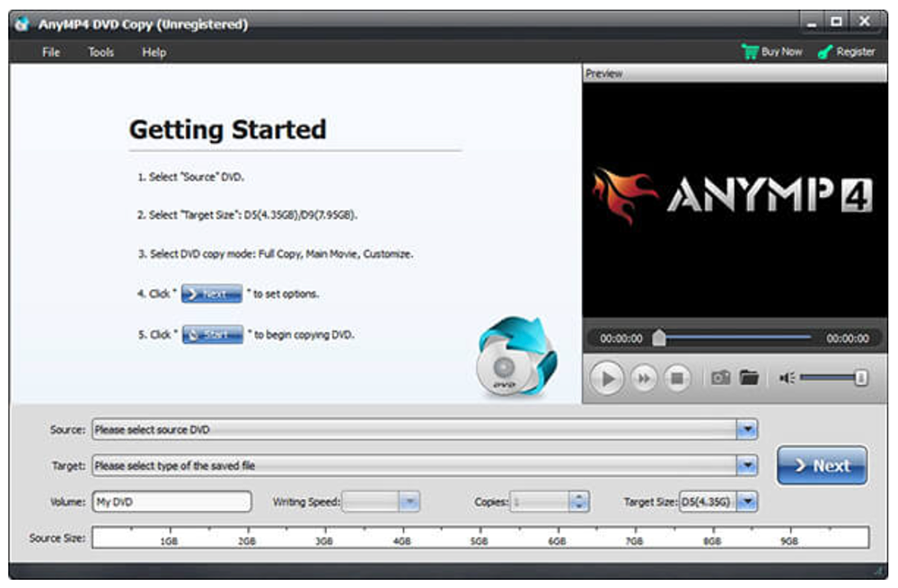Click the Buy Now cart icon

pos(750,51)
